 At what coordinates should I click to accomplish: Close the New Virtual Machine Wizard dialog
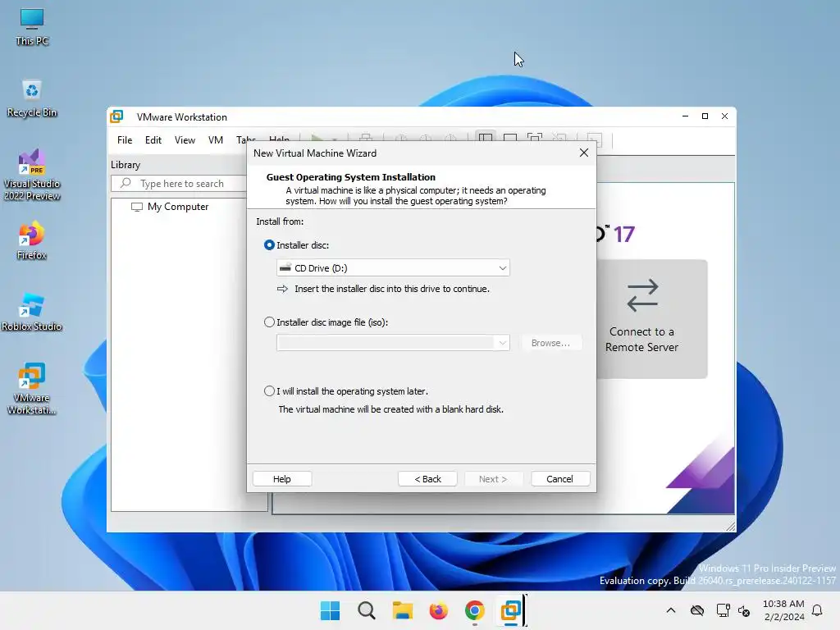coord(584,153)
